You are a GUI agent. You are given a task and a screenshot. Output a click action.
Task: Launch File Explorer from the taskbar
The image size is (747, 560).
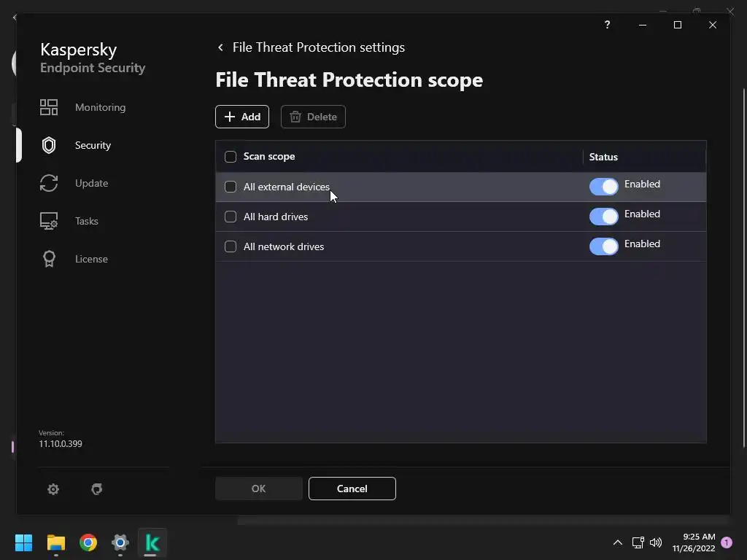pyautogui.click(x=55, y=542)
